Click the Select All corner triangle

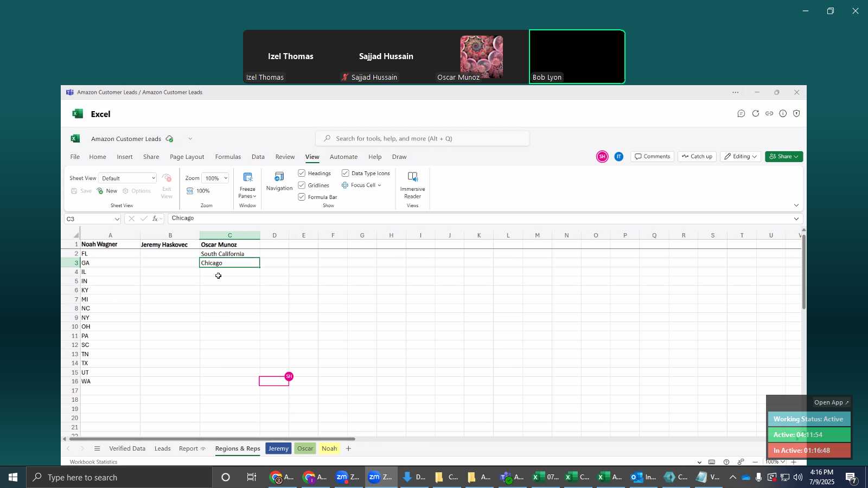pos(76,235)
